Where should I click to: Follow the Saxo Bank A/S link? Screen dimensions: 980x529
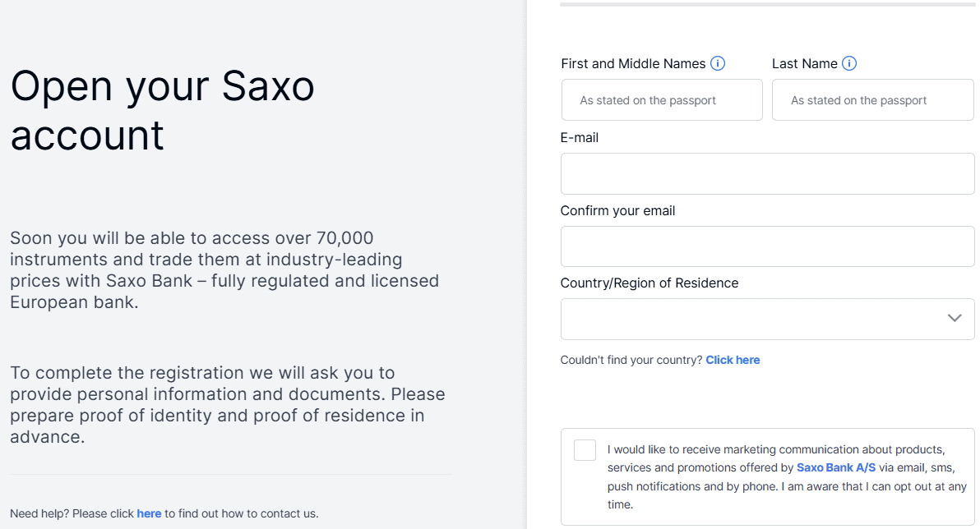point(835,467)
